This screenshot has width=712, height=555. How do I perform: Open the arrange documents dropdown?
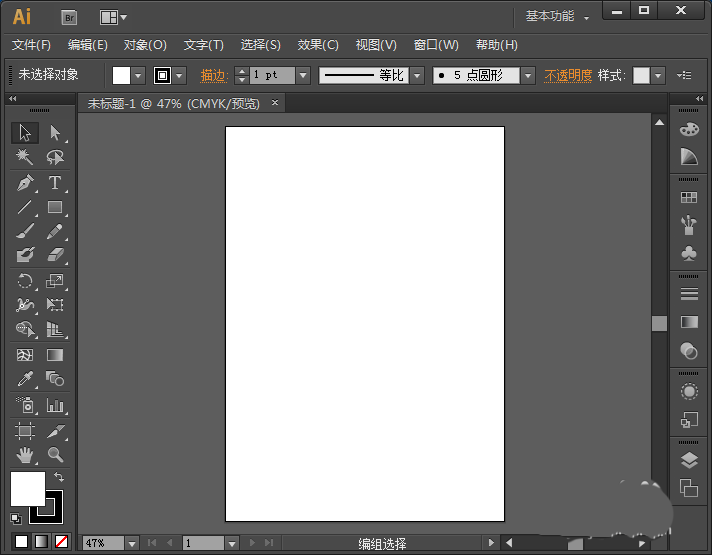(113, 18)
